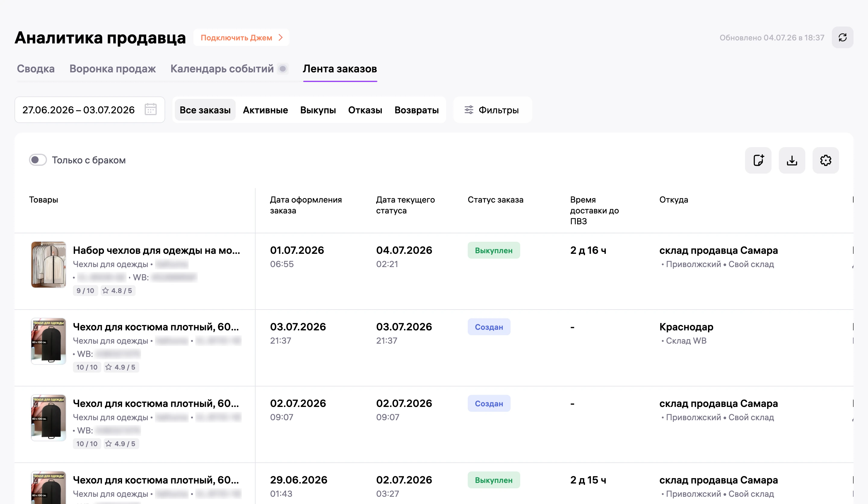Screen dimensions: 868x504
Task: Click the Откуда column header
Action: pyautogui.click(x=673, y=200)
